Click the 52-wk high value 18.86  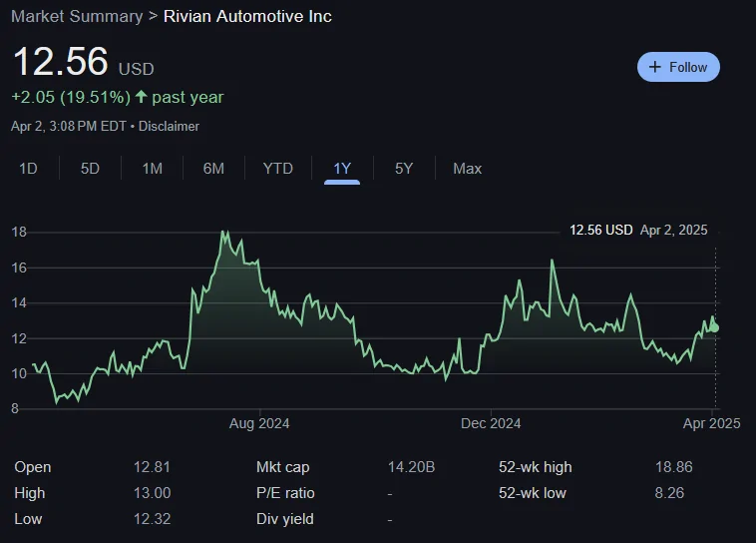click(x=673, y=467)
